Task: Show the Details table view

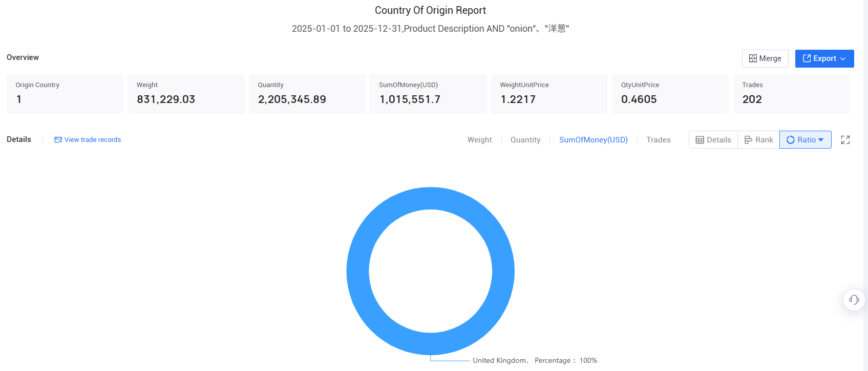Action: [x=713, y=140]
